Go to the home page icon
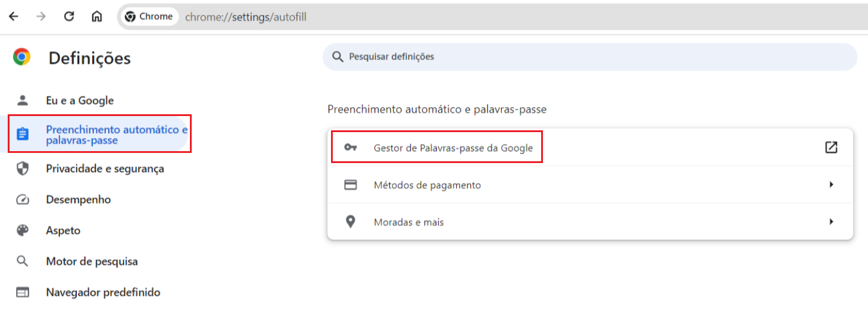The height and width of the screenshot is (313, 868). tap(96, 17)
